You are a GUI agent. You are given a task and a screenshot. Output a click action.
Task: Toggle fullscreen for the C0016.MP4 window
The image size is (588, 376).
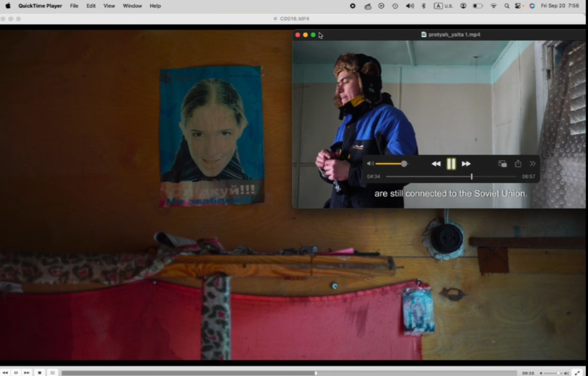578,373
